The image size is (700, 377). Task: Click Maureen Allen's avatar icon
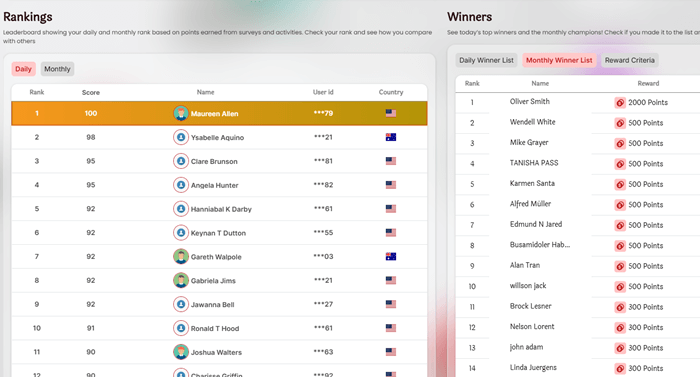181,113
